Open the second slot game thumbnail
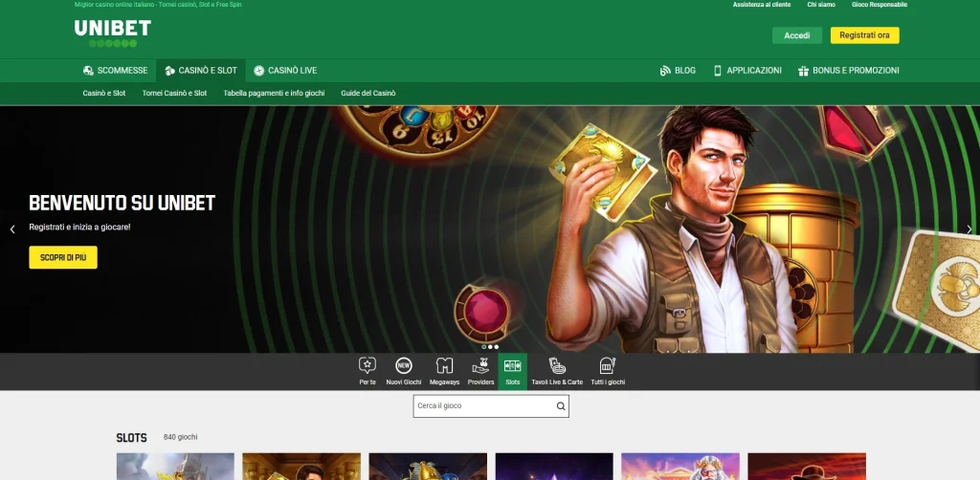 point(301,467)
